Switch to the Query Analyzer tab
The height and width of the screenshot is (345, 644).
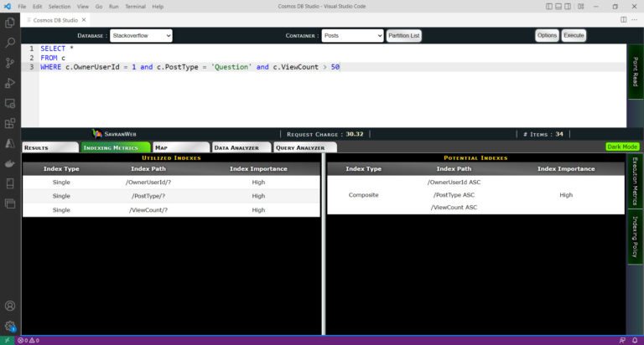pyautogui.click(x=301, y=147)
